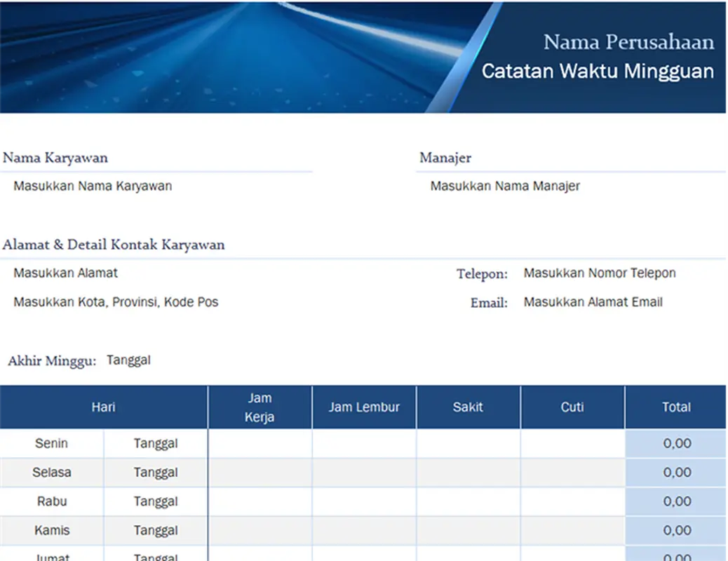Click the 0,00 total for Senin
The image size is (728, 561).
pos(676,443)
